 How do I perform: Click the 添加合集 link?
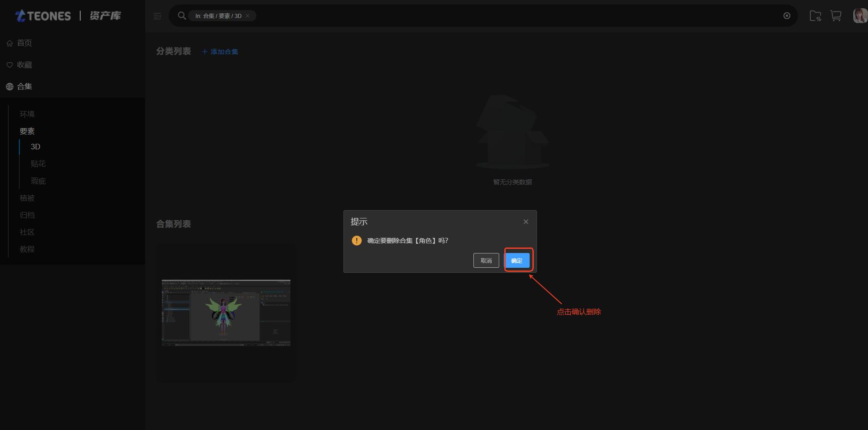coord(220,52)
